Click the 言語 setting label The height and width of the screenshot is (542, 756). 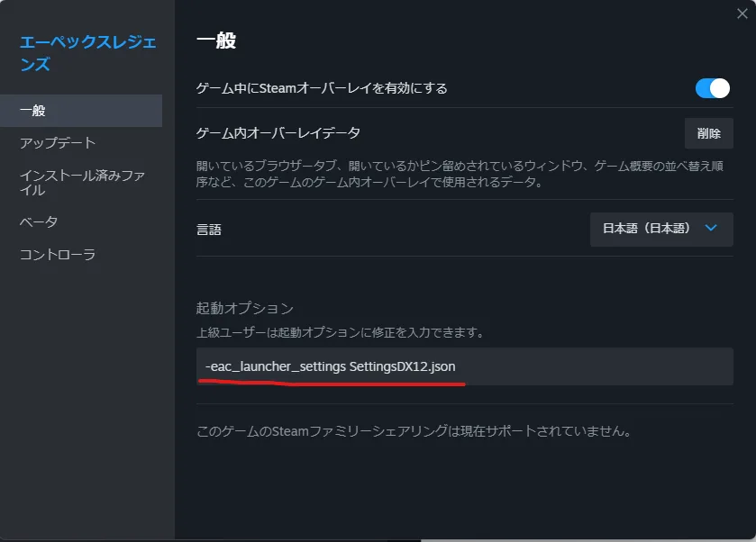tap(209, 230)
